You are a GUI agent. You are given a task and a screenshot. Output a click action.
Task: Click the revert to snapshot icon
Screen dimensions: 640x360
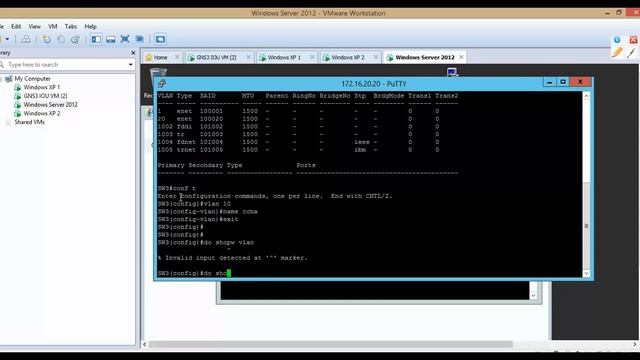point(61,39)
